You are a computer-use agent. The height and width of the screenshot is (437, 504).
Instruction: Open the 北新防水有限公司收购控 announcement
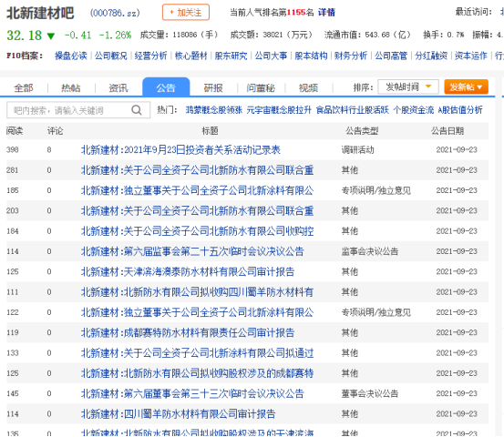click(x=197, y=231)
